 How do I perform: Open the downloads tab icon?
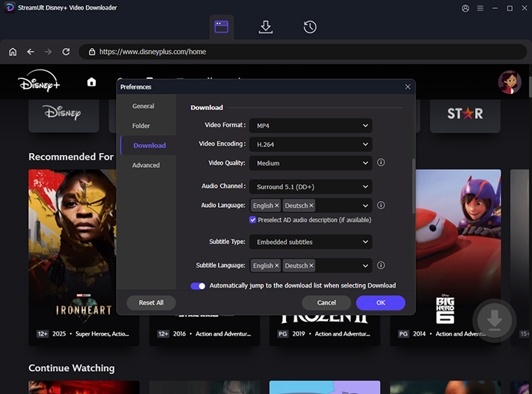pos(265,27)
